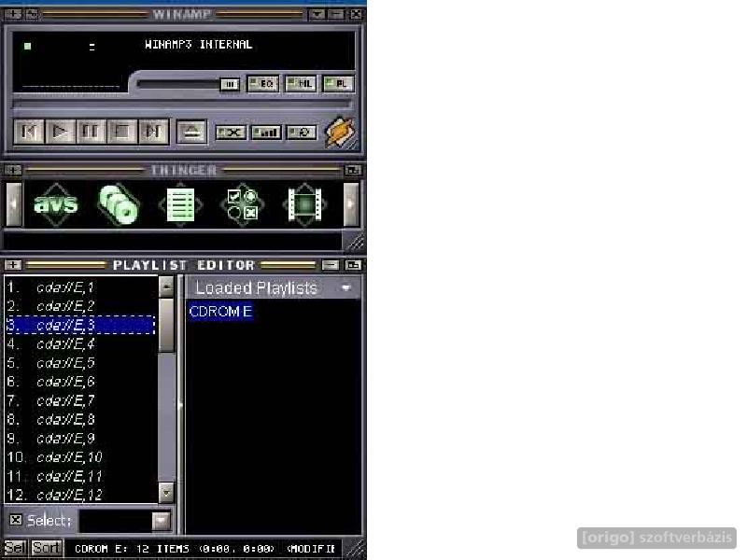Select playlist entry 10. cda://E,10

point(81,456)
